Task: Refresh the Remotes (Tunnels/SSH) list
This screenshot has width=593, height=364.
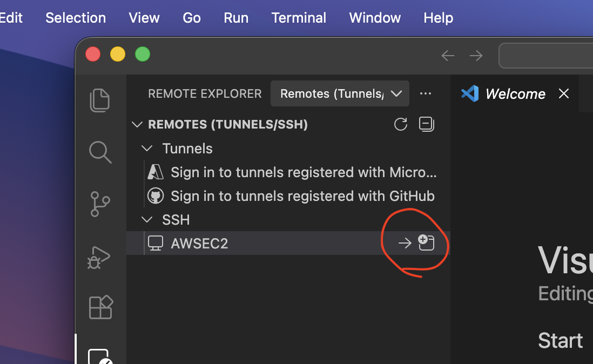Action: coord(400,124)
